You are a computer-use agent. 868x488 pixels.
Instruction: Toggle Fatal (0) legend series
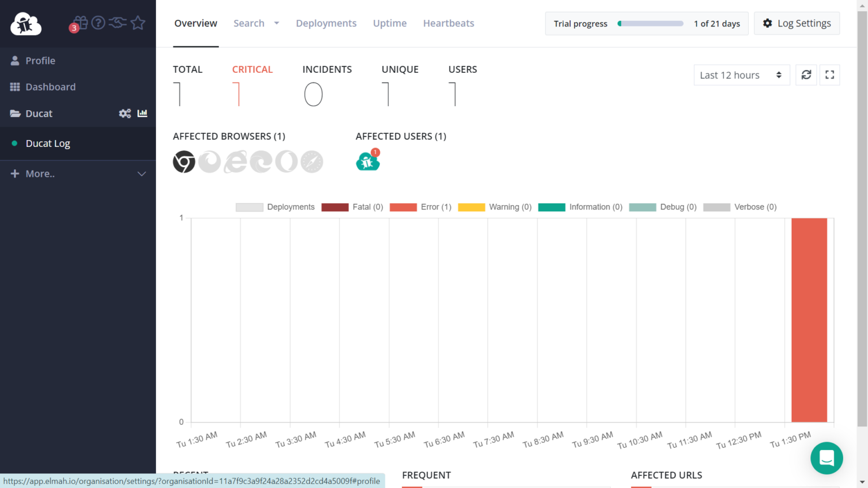tap(352, 207)
